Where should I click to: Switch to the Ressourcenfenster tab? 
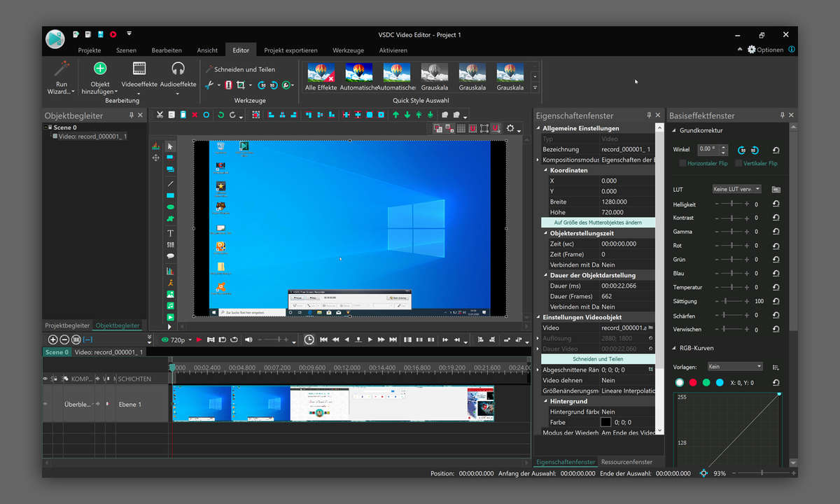pyautogui.click(x=626, y=462)
